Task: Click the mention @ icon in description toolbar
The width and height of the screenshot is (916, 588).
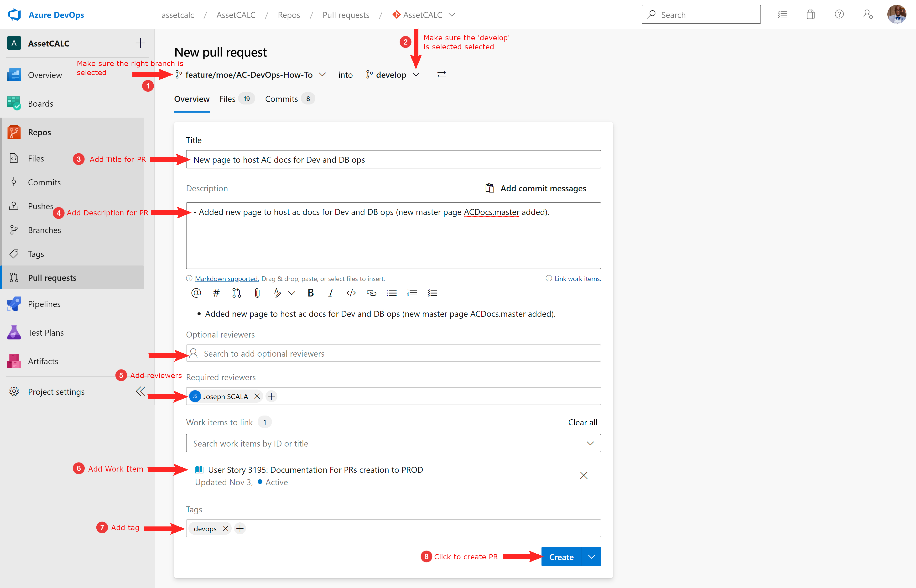Action: 196,293
